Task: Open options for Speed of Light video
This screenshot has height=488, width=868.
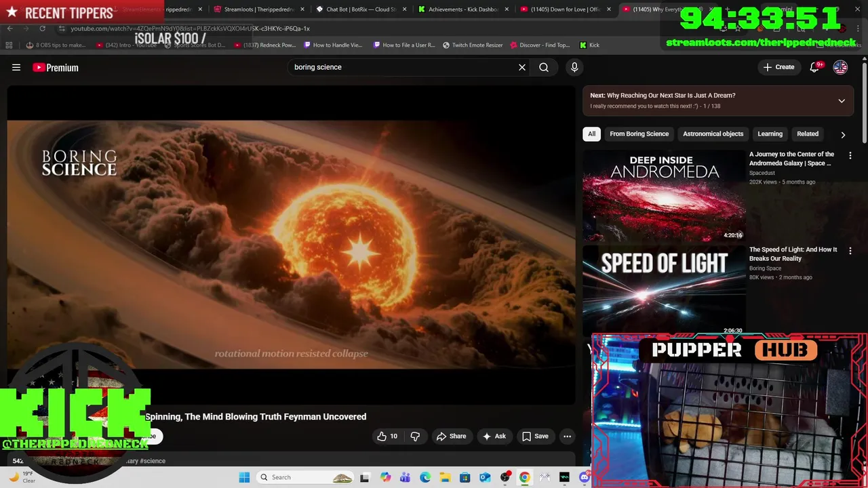Action: (x=850, y=251)
